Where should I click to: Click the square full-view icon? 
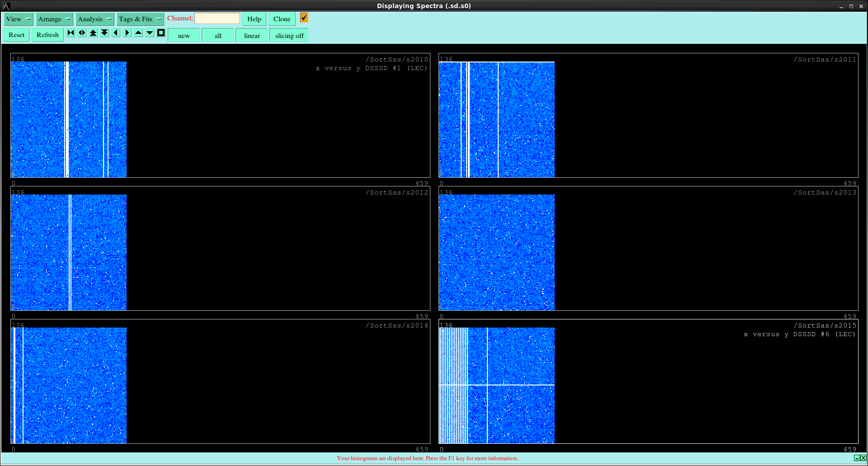(x=161, y=33)
